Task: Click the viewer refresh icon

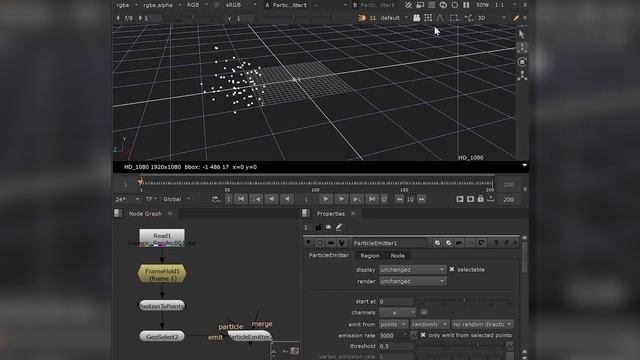Action: [x=443, y=5]
